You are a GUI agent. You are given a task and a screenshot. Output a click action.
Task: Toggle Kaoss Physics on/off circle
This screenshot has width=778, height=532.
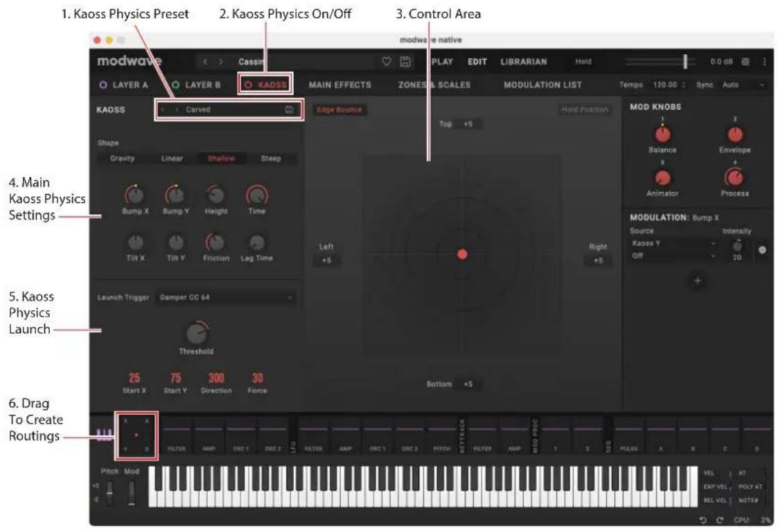tap(248, 85)
